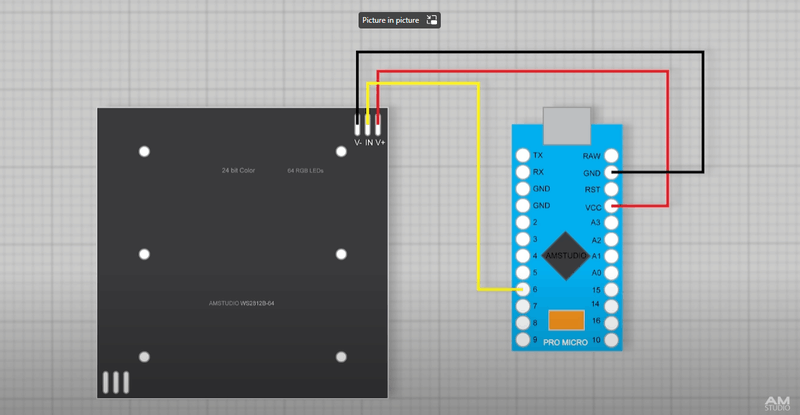
Task: Select pin 7 on Pro Micro
Action: [522, 306]
